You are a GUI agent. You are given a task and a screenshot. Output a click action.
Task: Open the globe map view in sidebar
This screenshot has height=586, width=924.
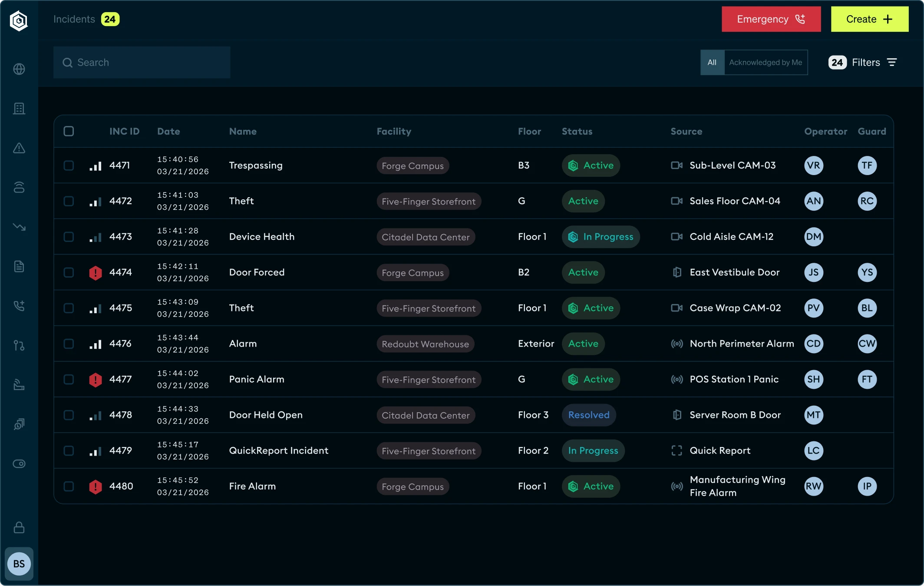[x=19, y=69]
